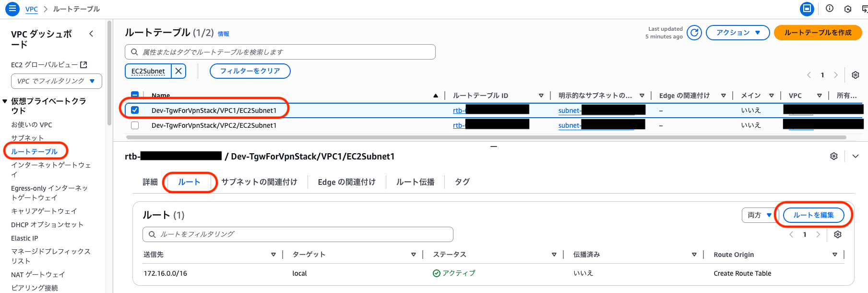The width and height of the screenshot is (868, 293).
Task: Click ルートテーブルを作成 button
Action: pyautogui.click(x=818, y=33)
